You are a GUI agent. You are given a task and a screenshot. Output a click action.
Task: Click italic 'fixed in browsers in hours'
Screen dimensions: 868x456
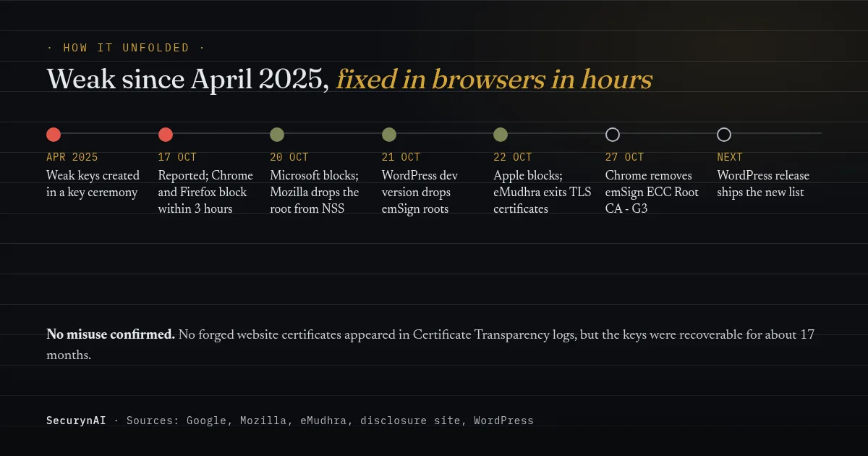pos(494,80)
